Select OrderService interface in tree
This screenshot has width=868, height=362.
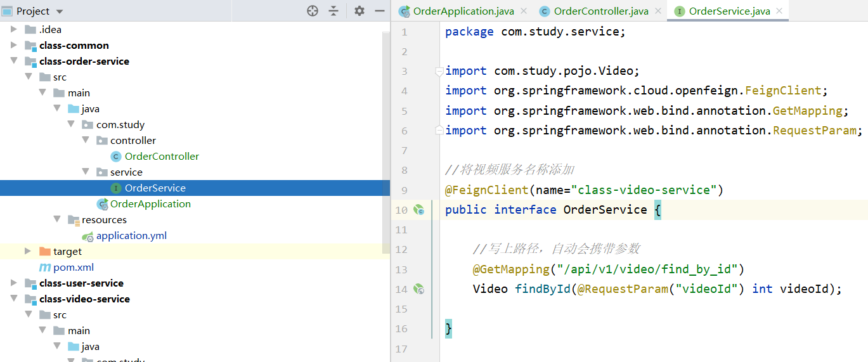point(155,188)
